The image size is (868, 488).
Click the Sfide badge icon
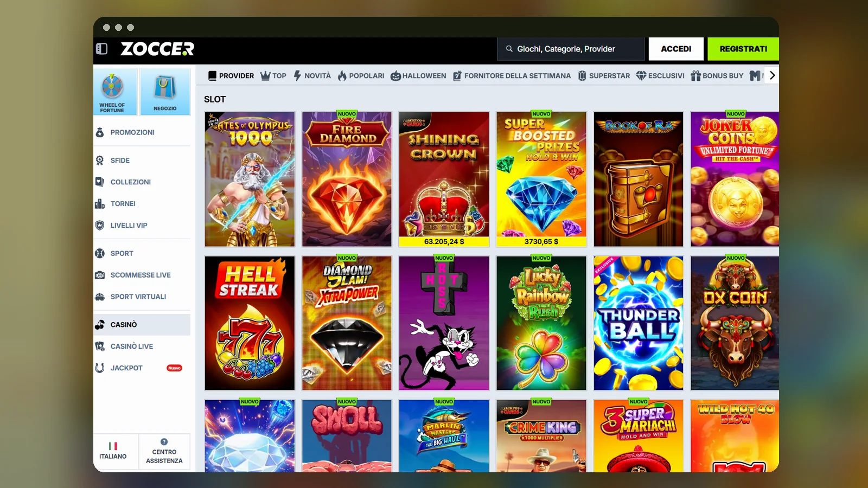click(100, 160)
